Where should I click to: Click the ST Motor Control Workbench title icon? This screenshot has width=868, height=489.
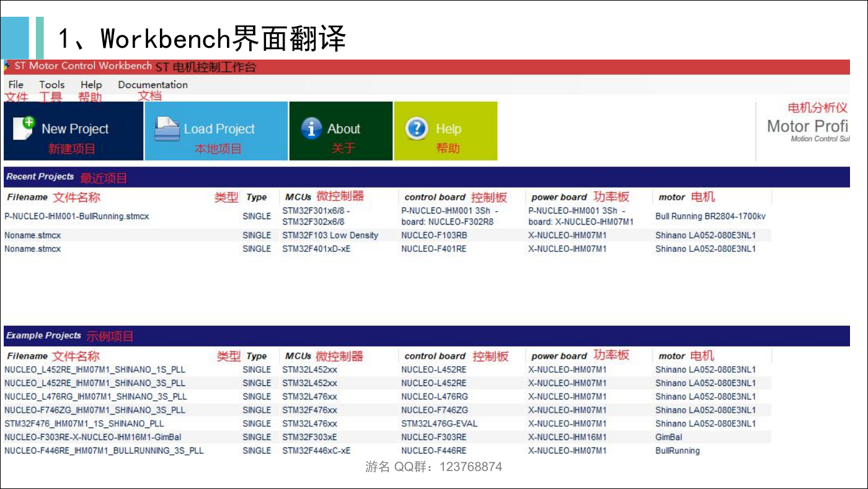point(7,66)
